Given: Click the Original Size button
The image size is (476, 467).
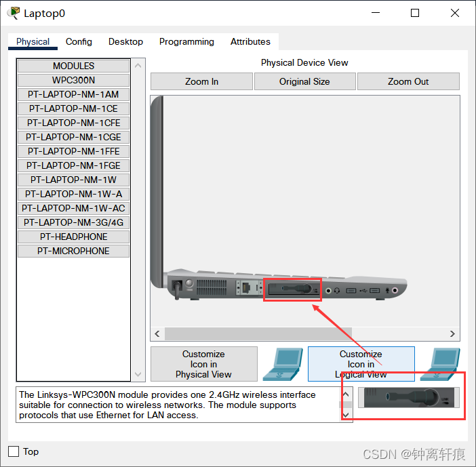Looking at the screenshot, I should (304, 81).
